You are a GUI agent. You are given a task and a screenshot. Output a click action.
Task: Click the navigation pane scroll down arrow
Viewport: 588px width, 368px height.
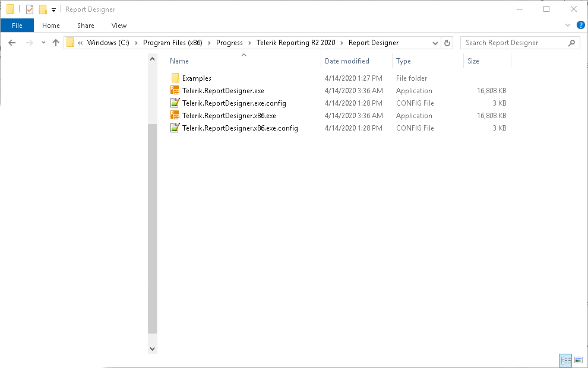pyautogui.click(x=152, y=348)
